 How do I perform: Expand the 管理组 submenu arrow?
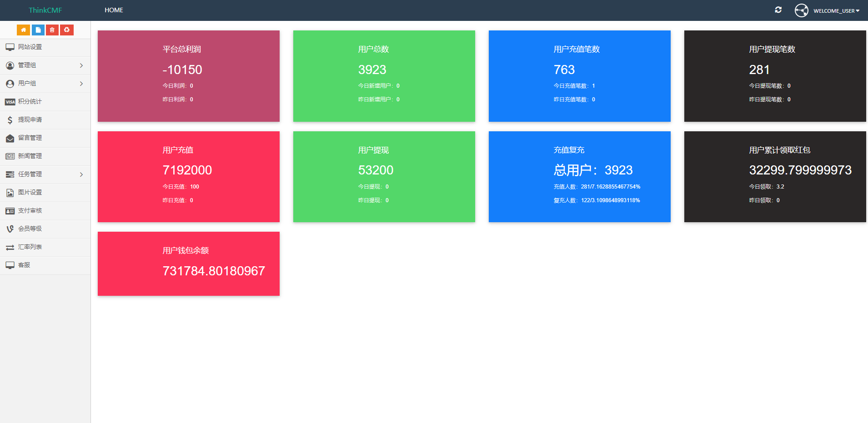click(x=81, y=65)
